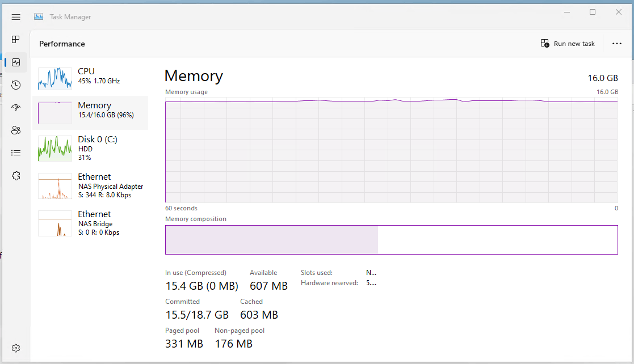This screenshot has height=364, width=634.
Task: Keep the Memory thumbnail graph selected
Action: tap(54, 112)
